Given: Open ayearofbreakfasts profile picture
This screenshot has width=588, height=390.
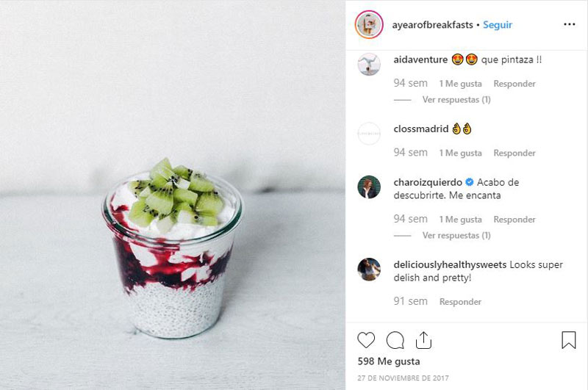Looking at the screenshot, I should click(x=369, y=25).
